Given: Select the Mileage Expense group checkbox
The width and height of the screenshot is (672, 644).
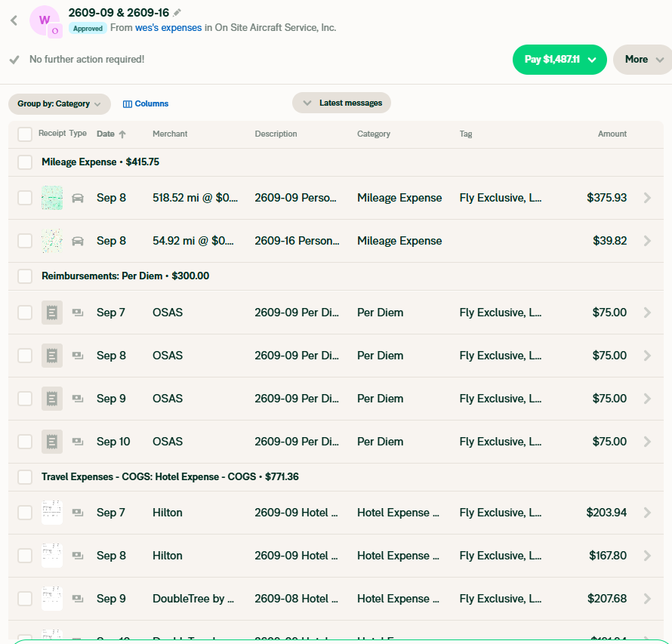Looking at the screenshot, I should tap(25, 162).
